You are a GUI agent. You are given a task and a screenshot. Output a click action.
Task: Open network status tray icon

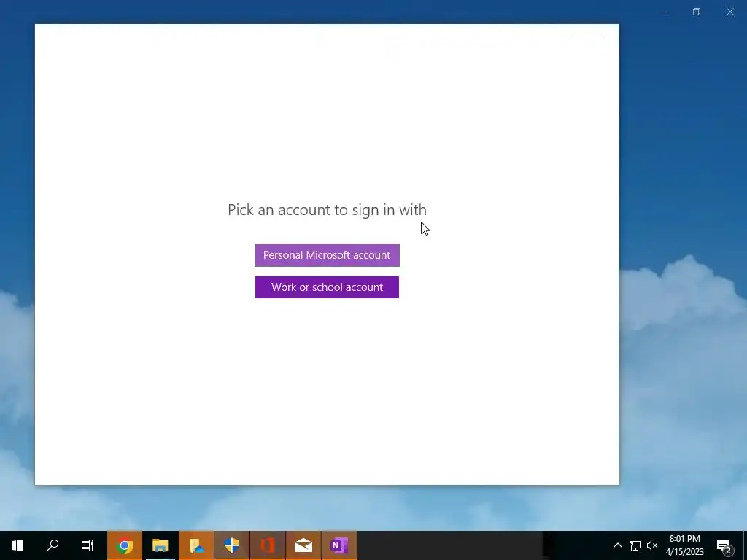pyautogui.click(x=635, y=545)
